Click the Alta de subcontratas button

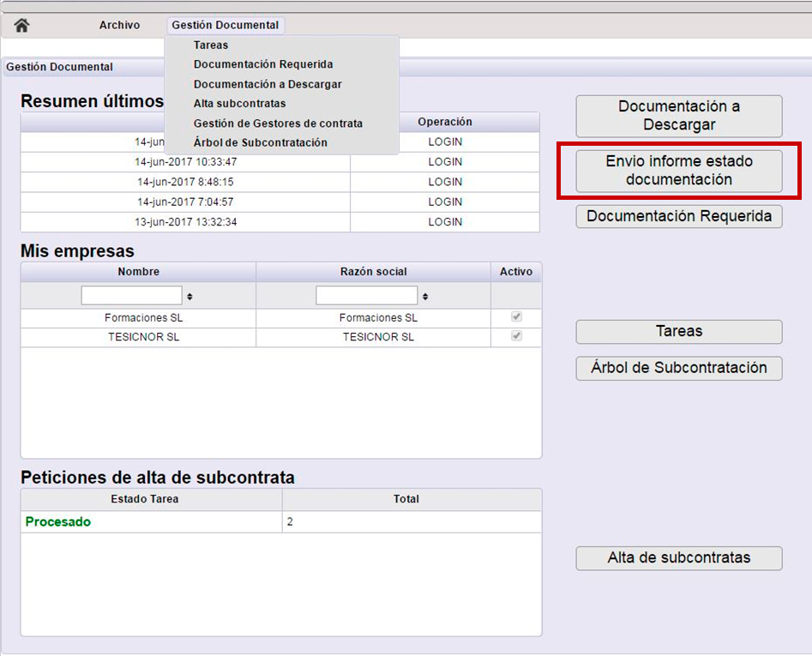(x=679, y=558)
